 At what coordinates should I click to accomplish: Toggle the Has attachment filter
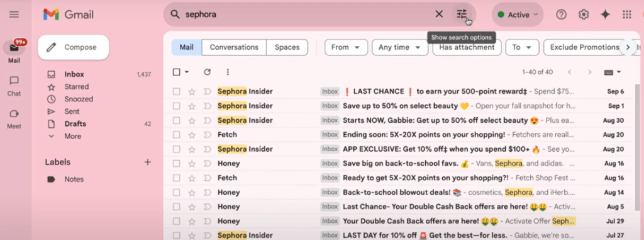467,47
